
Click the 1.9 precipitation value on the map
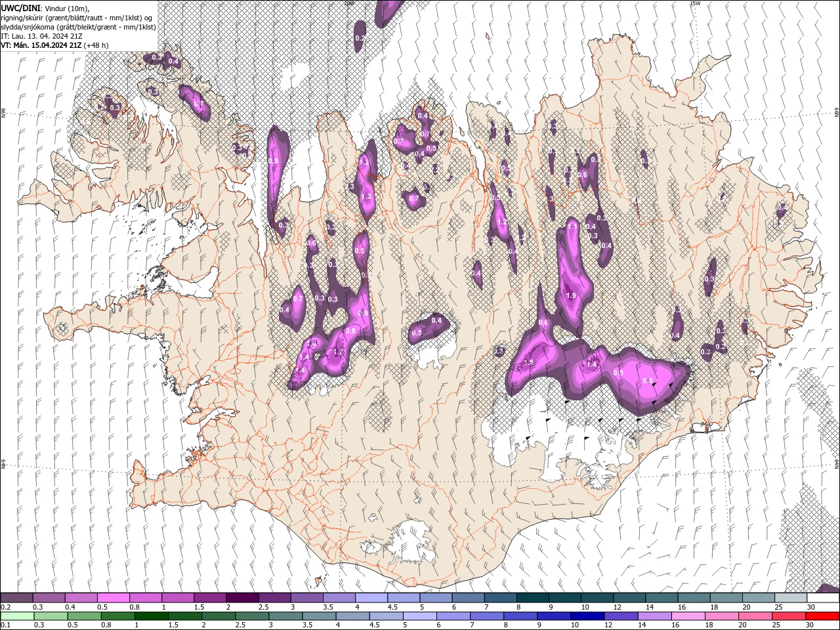(x=570, y=296)
